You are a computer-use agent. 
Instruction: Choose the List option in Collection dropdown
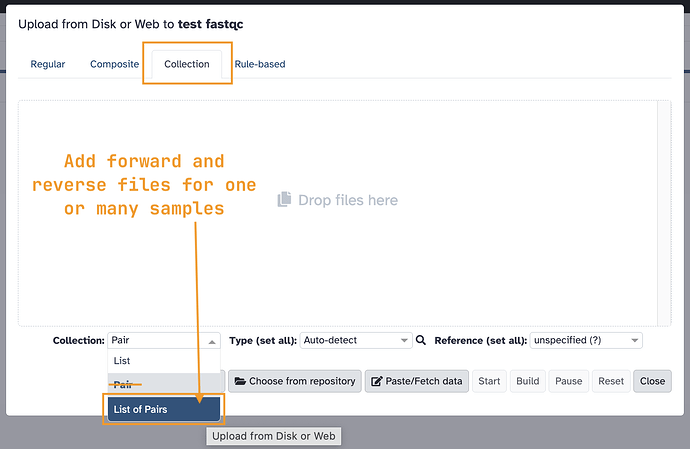click(164, 361)
